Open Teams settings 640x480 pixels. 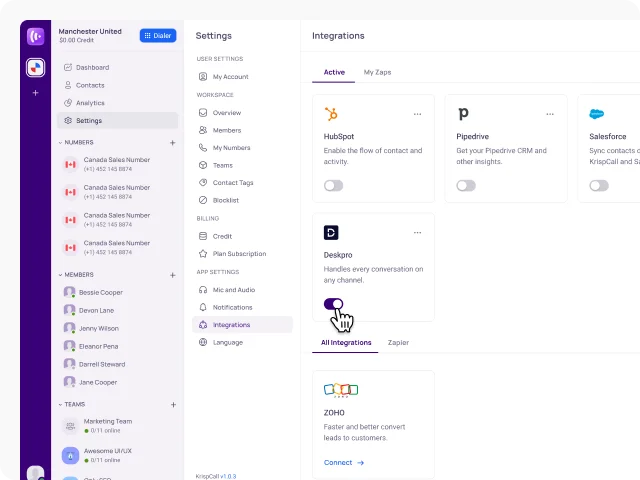pyautogui.click(x=216, y=165)
